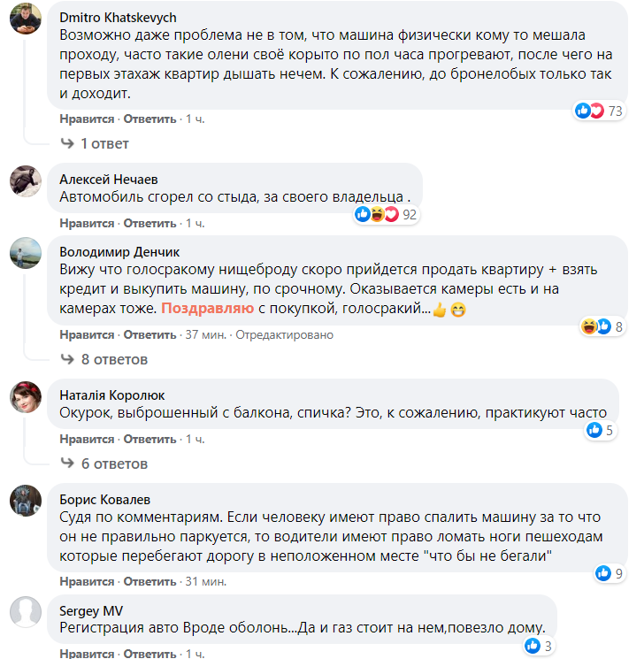Open Алексей Нечаев's avatar

(24, 180)
